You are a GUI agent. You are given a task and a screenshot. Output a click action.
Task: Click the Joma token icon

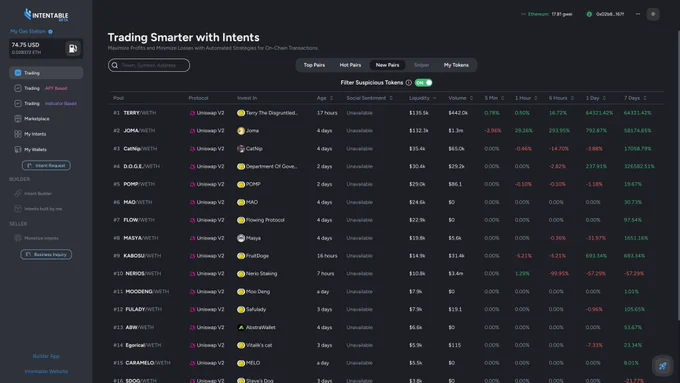(x=241, y=131)
